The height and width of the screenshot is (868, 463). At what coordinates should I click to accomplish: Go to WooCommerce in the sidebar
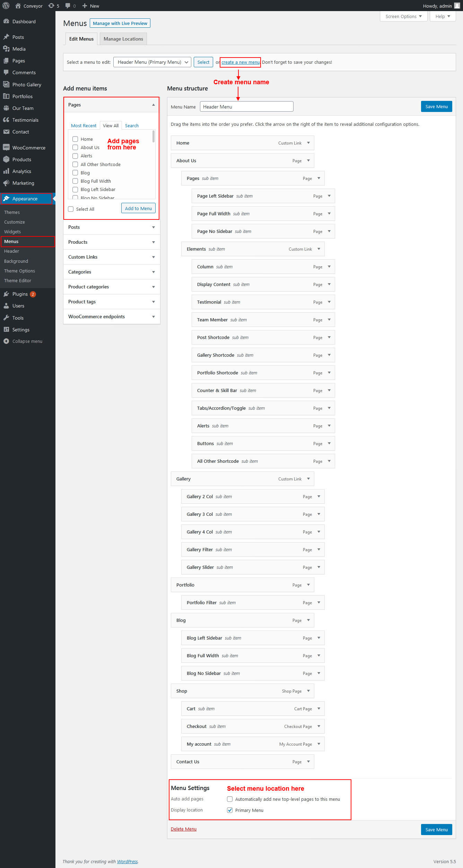click(29, 148)
